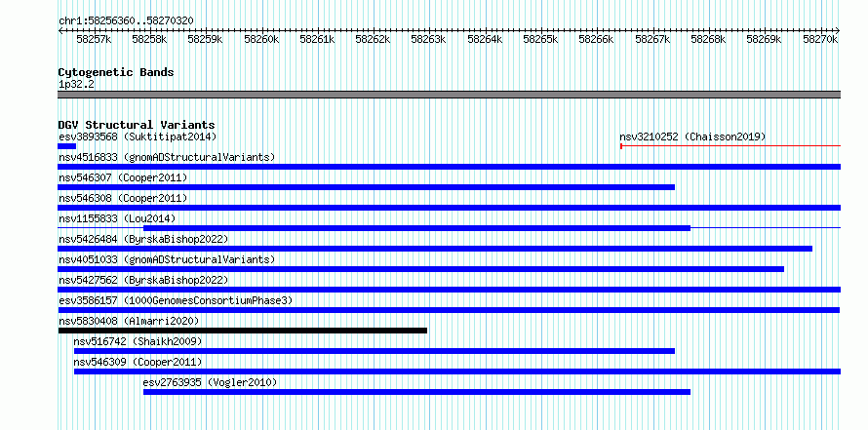Click the 58265k ruler tick label
Viewport: 868px width, 430px height.
click(x=541, y=39)
